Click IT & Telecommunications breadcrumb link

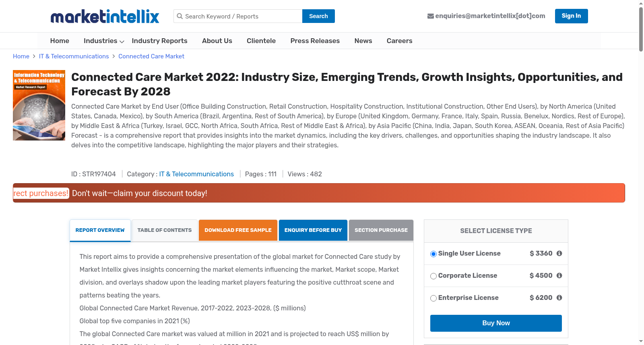(74, 56)
